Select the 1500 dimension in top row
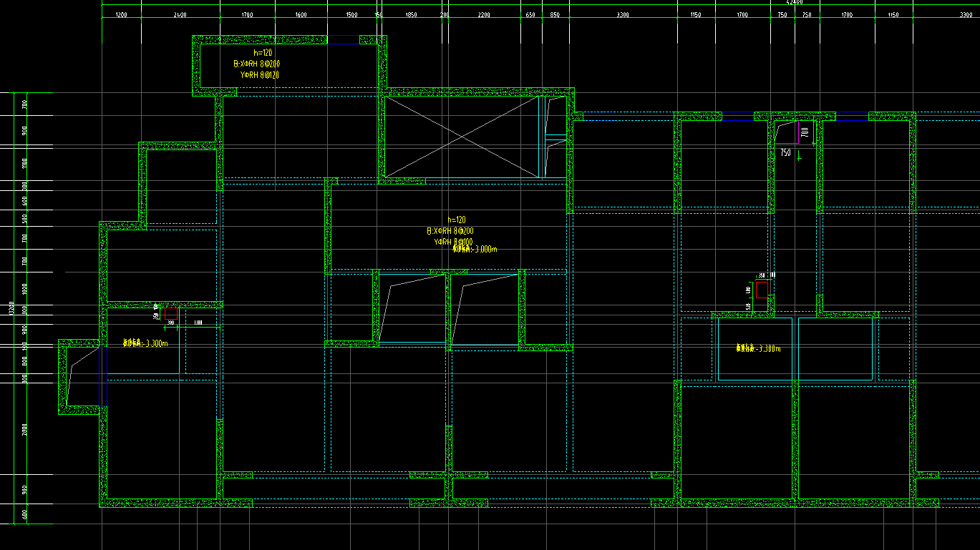 351,14
